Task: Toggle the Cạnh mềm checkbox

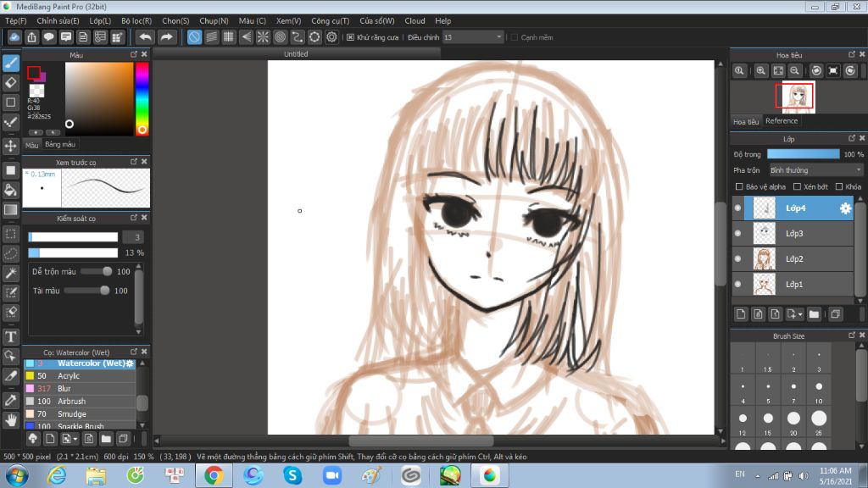Action: [x=515, y=37]
